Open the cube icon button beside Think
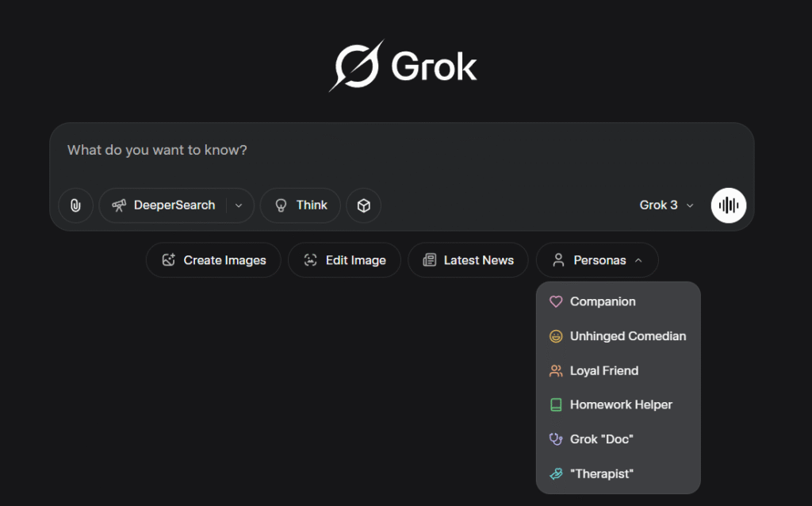 (x=363, y=205)
